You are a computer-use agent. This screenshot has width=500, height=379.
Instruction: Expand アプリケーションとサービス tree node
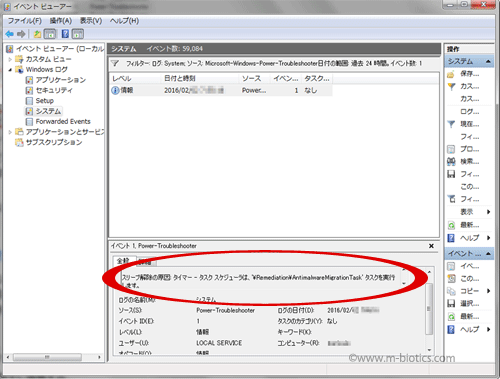point(10,132)
